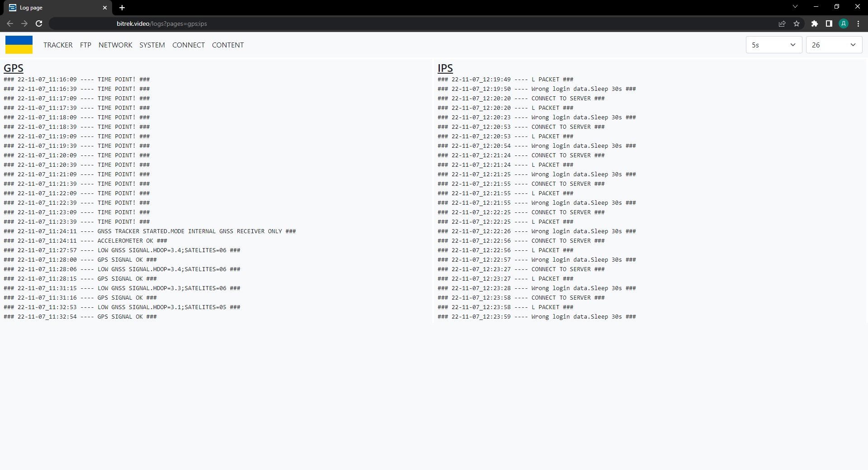The image size is (868, 470).
Task: Go back using the browser back arrow
Action: click(x=10, y=23)
